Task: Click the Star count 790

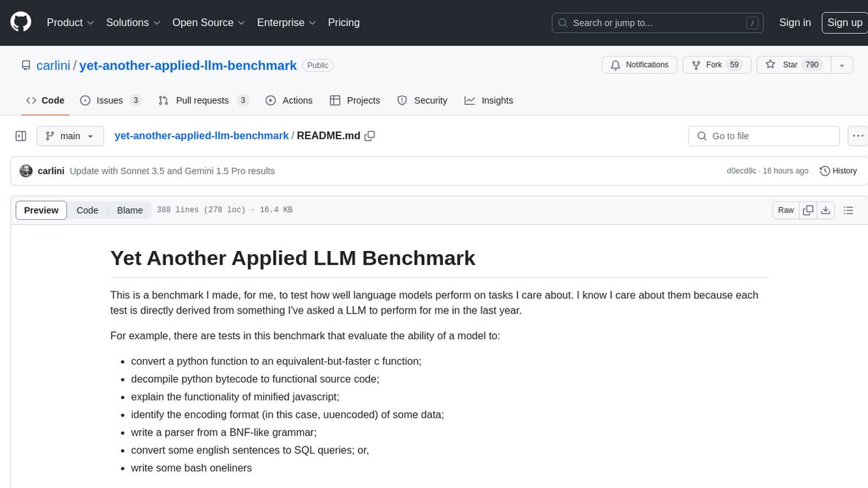Action: point(812,65)
